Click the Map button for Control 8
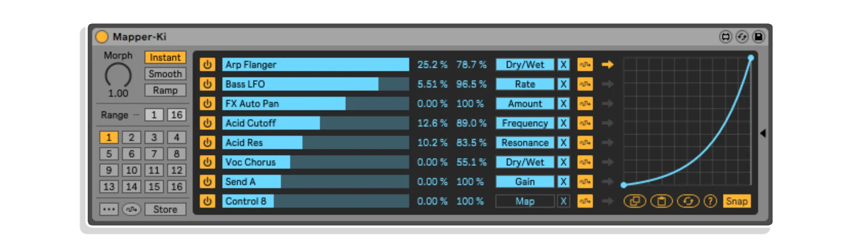 [525, 201]
